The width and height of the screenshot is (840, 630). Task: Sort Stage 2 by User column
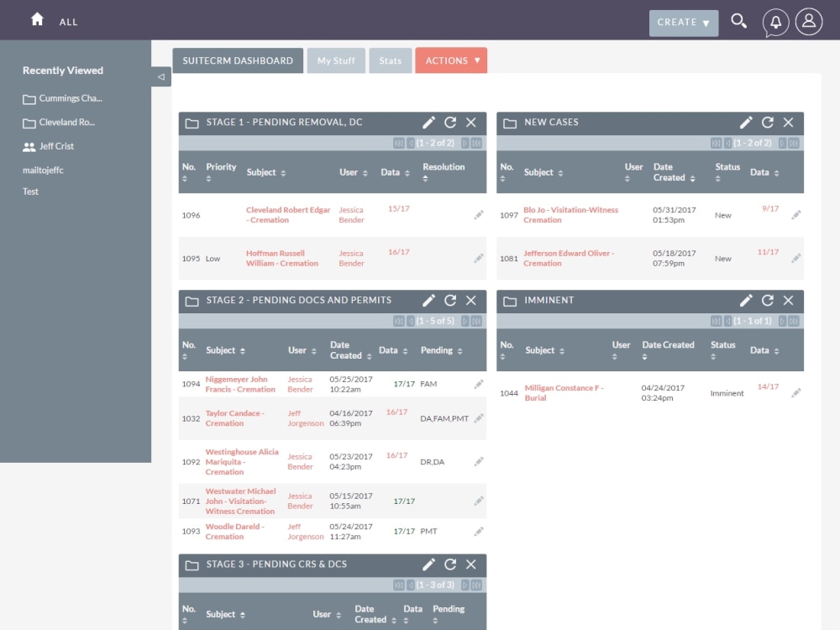pyautogui.click(x=302, y=350)
